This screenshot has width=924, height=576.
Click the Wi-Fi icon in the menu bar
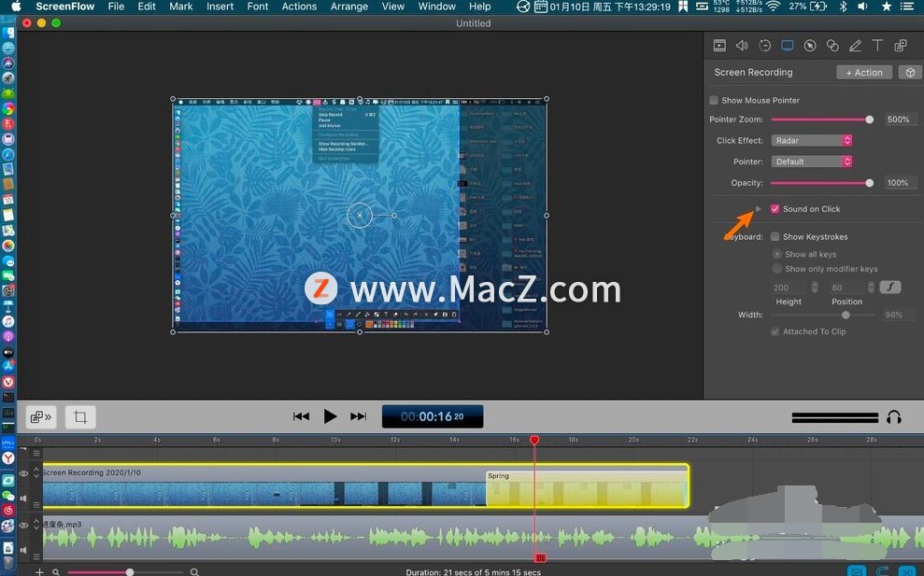click(774, 7)
